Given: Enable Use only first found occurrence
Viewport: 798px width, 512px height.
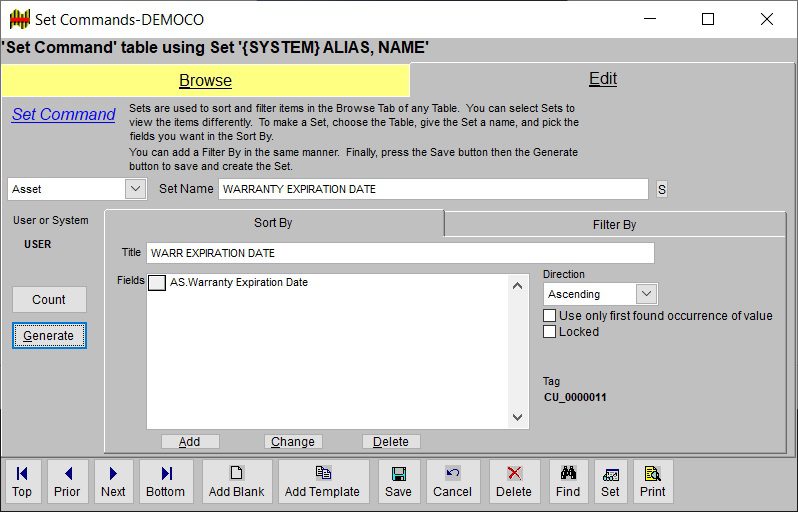Looking at the screenshot, I should click(550, 316).
